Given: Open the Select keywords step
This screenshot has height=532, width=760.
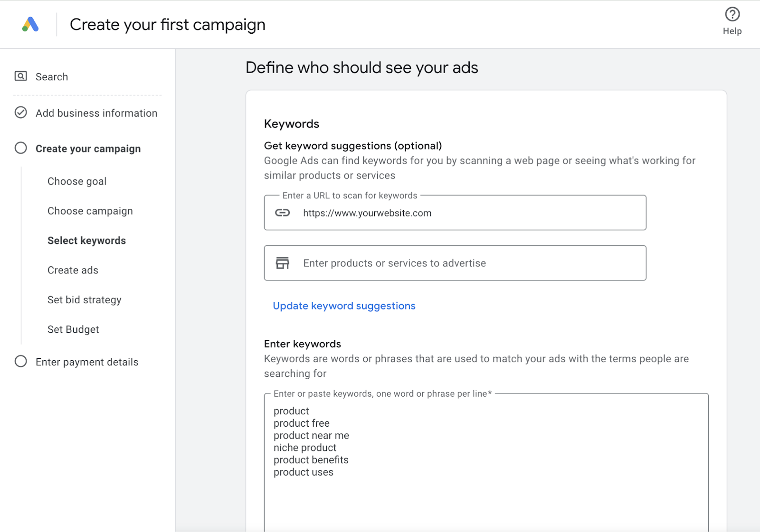Looking at the screenshot, I should (x=87, y=240).
